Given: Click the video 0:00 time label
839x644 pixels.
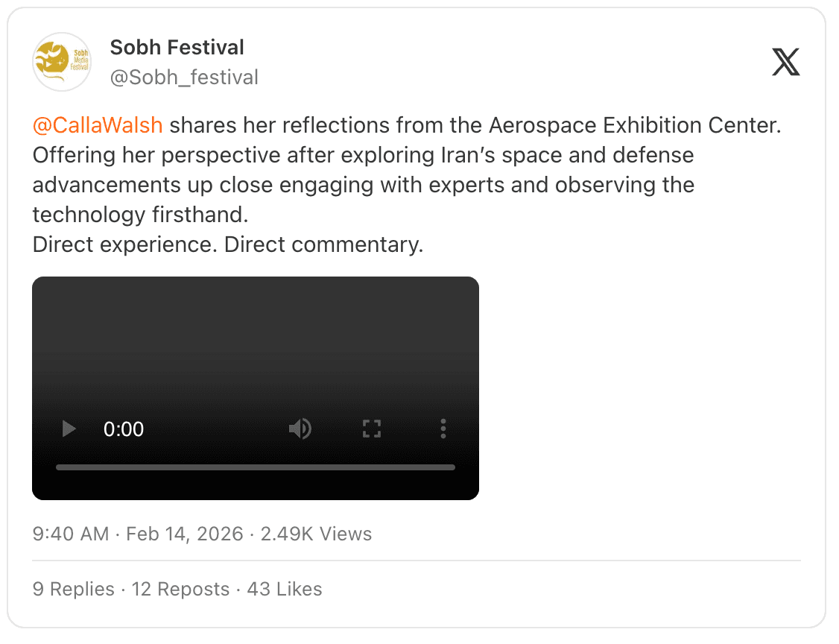Looking at the screenshot, I should [x=124, y=429].
